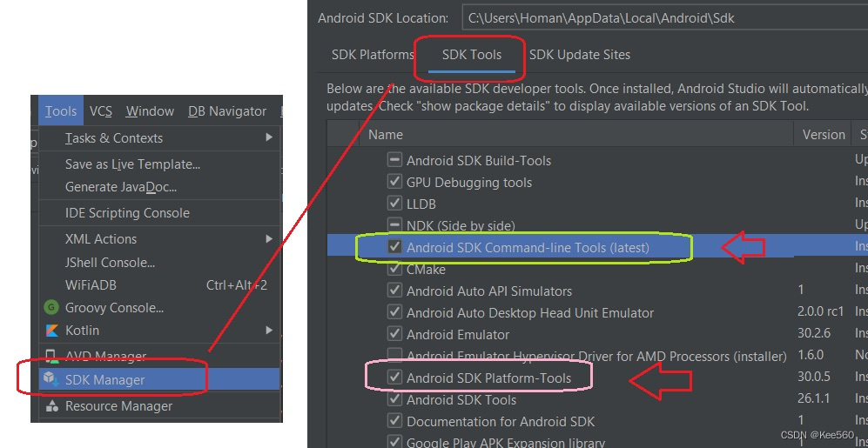Uncheck Android SDK Command-line Tools (latest)

click(394, 247)
